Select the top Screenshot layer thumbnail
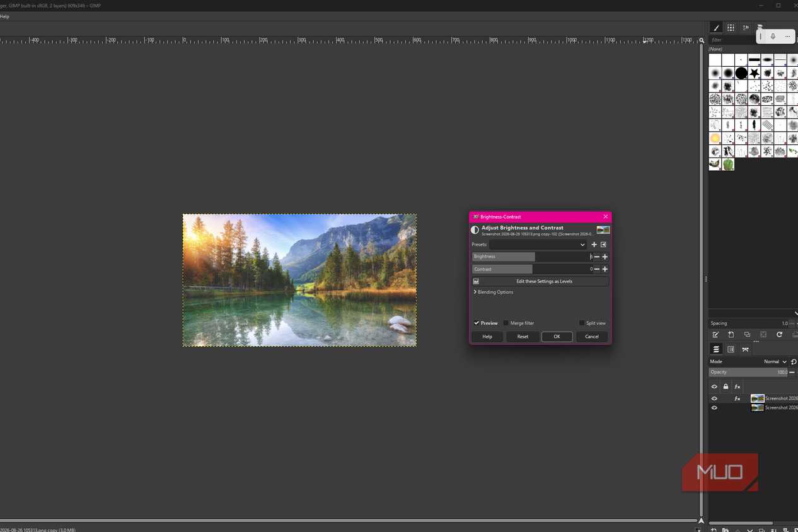The height and width of the screenshot is (532, 798). click(757, 398)
